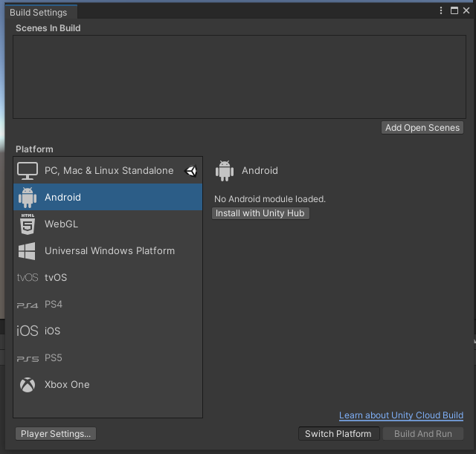
Task: Open the window options kebab menu
Action: pos(441,10)
